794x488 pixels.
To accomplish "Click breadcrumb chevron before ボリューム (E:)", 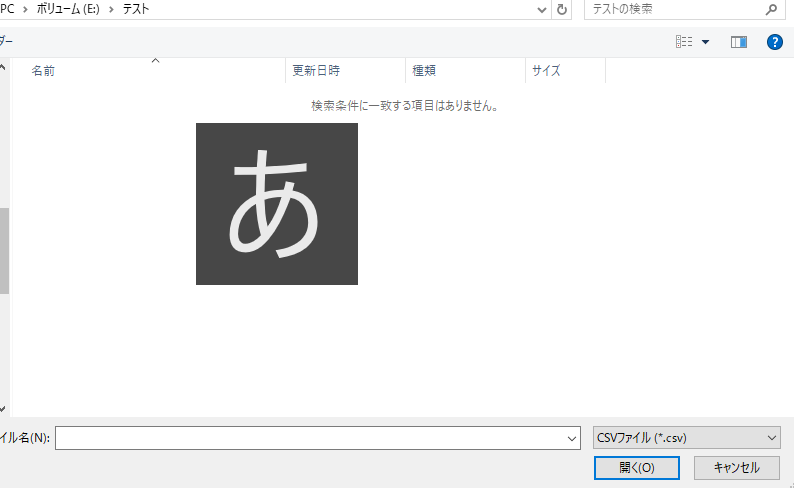I will click(25, 10).
